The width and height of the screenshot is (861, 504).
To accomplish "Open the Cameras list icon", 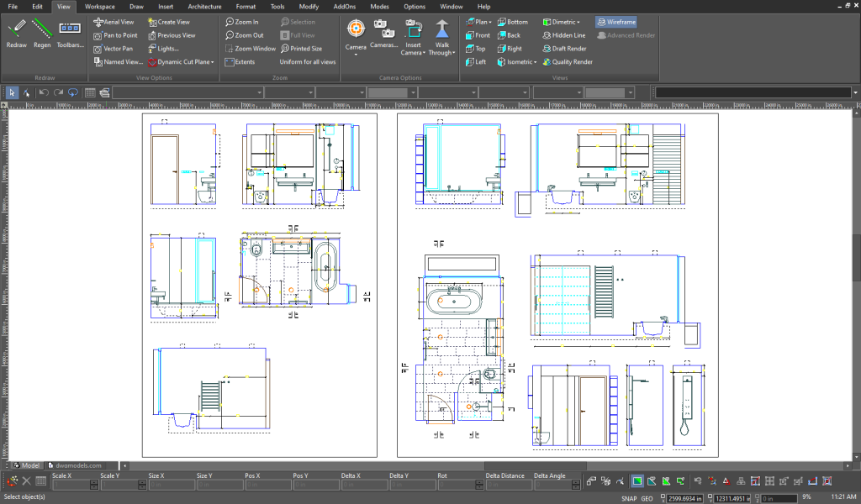I will pyautogui.click(x=383, y=29).
